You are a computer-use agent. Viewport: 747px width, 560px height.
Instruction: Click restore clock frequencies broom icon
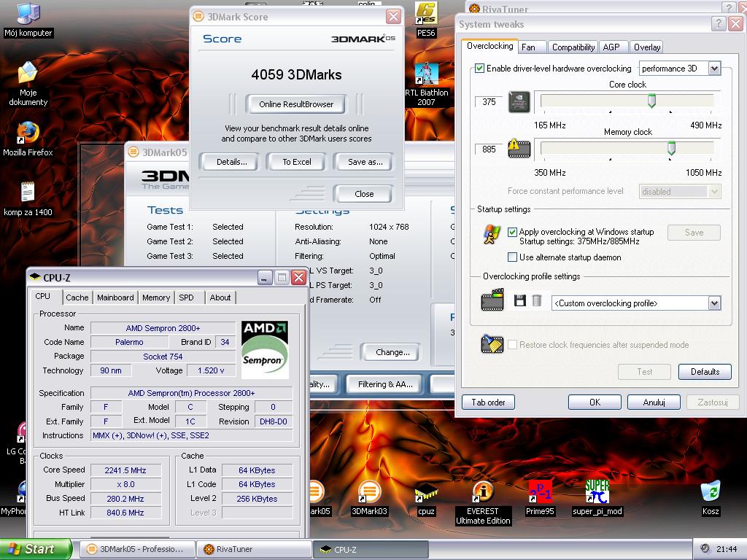pyautogui.click(x=492, y=344)
